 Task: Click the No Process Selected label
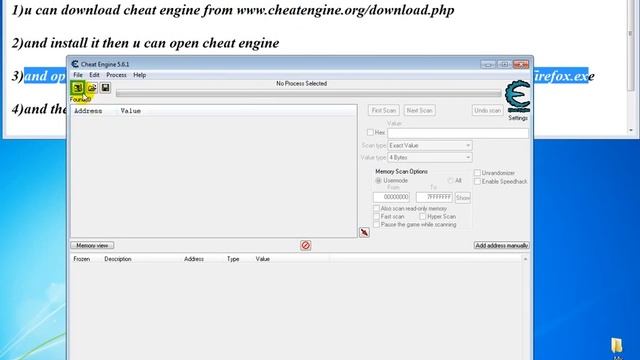(302, 84)
